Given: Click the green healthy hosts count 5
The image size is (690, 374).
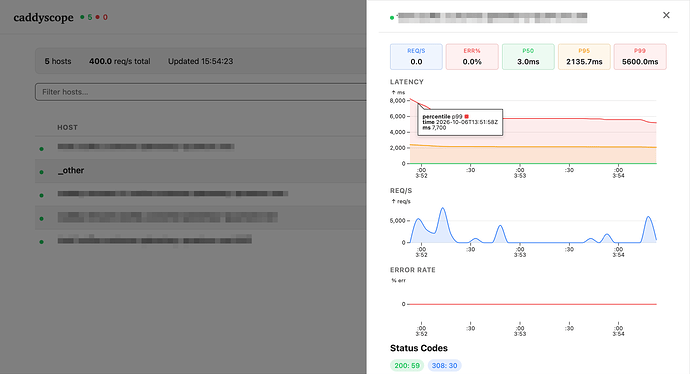Looking at the screenshot, I should pos(90,17).
